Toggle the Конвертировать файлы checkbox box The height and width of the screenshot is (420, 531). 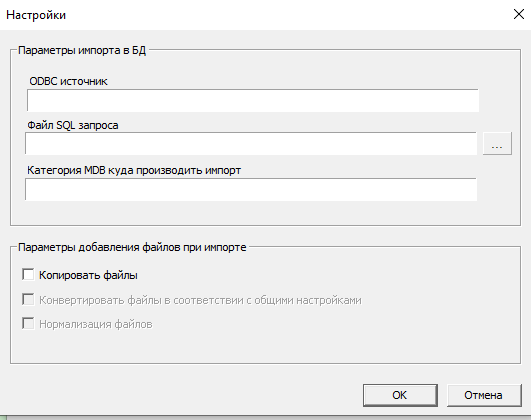click(x=28, y=299)
